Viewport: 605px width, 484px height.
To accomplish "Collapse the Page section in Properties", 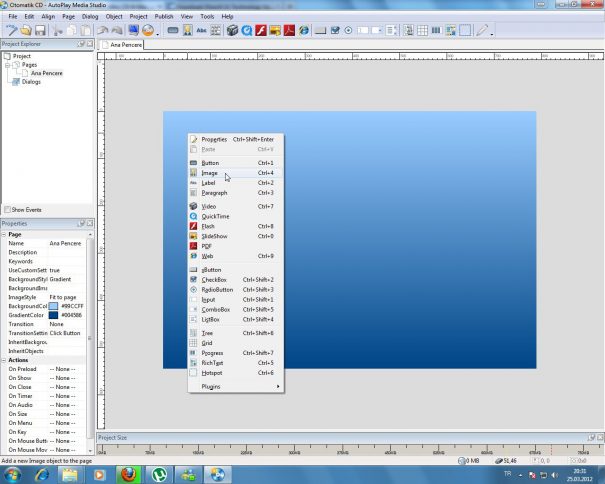I will [4, 234].
